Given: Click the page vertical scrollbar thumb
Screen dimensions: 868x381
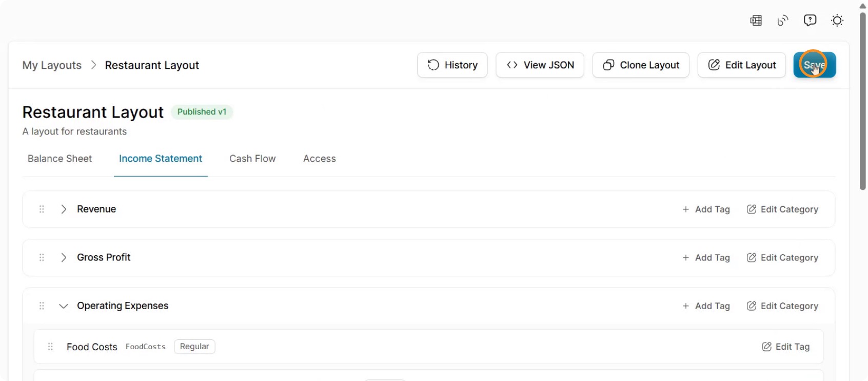Looking at the screenshot, I should coord(863,100).
